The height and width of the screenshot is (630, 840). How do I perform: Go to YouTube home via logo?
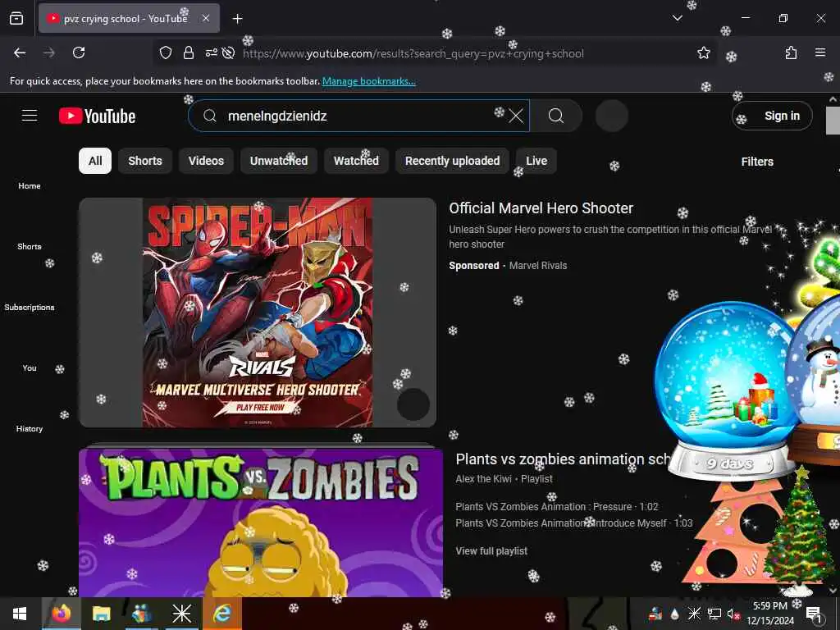[97, 116]
